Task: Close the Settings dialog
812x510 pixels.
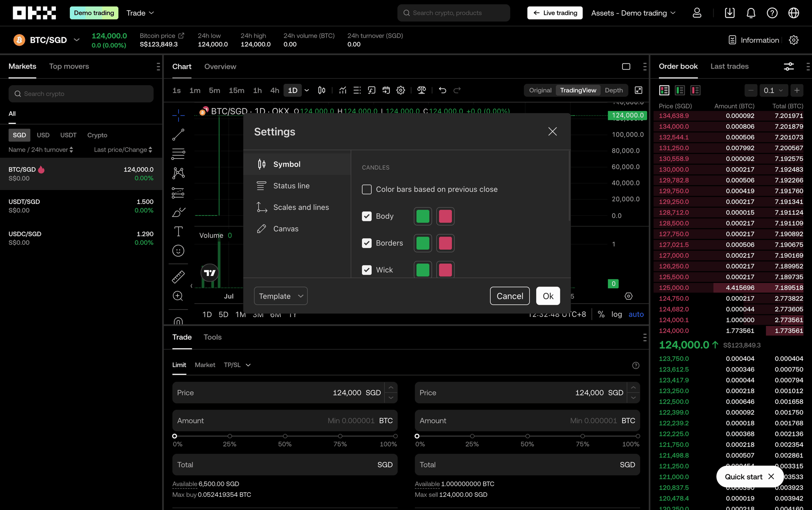Action: pos(552,132)
